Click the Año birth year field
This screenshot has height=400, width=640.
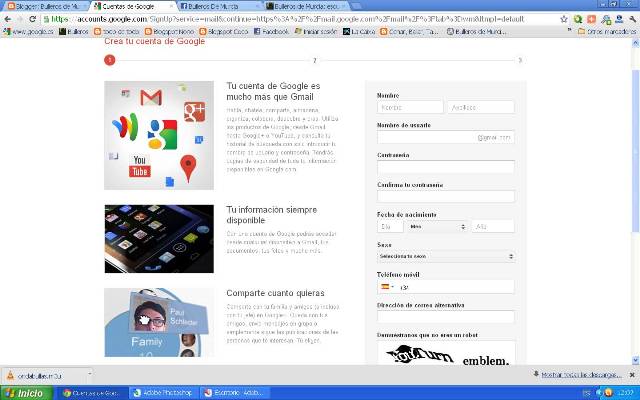[493, 227]
